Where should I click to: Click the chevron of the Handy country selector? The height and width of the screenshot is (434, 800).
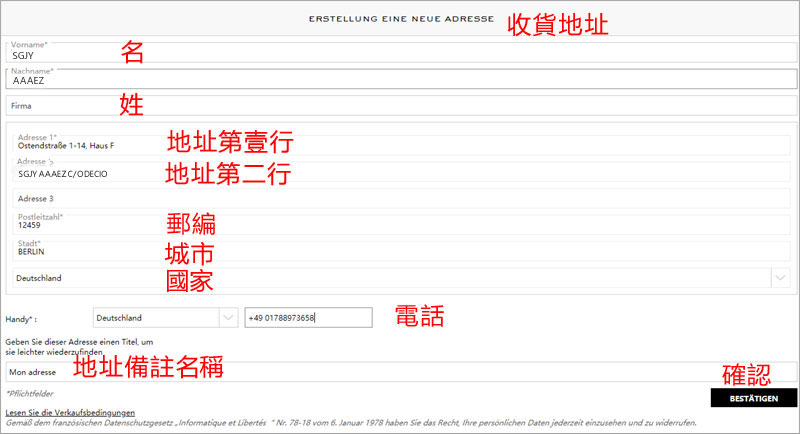tap(228, 318)
